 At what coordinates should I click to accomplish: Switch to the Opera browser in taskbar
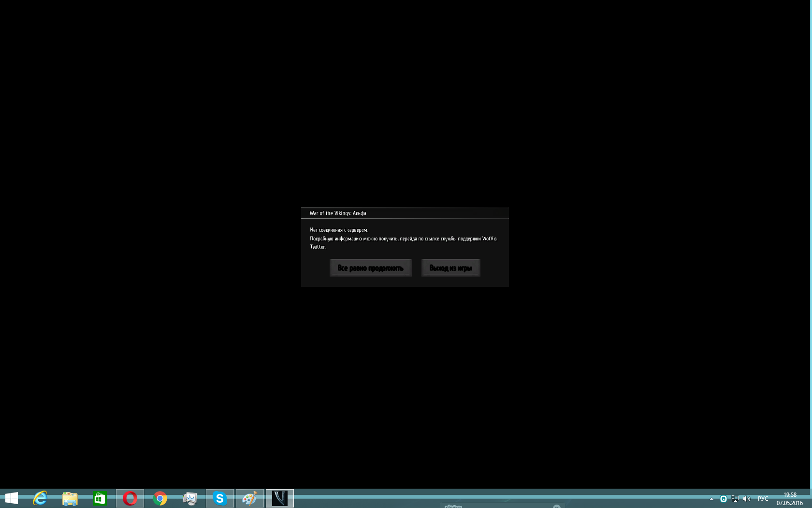[x=130, y=498]
